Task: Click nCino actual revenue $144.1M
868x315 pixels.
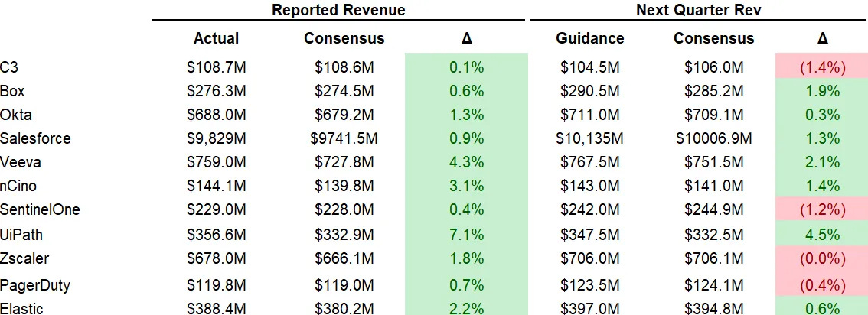Action: coord(217,186)
